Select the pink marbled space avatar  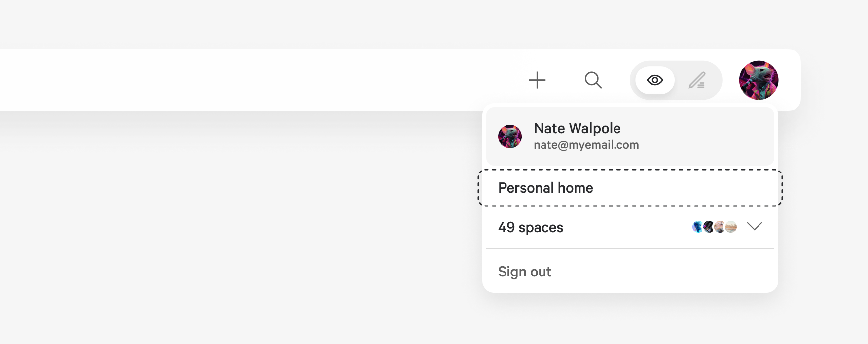click(x=720, y=227)
